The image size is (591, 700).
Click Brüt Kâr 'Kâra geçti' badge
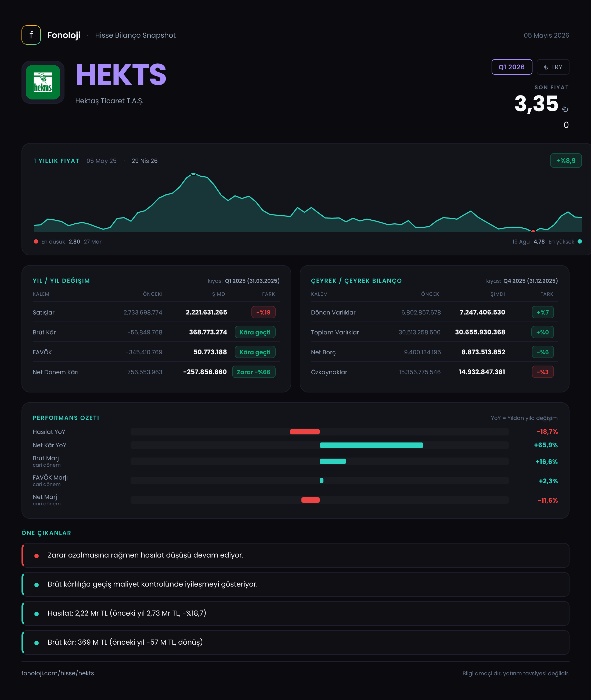coord(255,332)
